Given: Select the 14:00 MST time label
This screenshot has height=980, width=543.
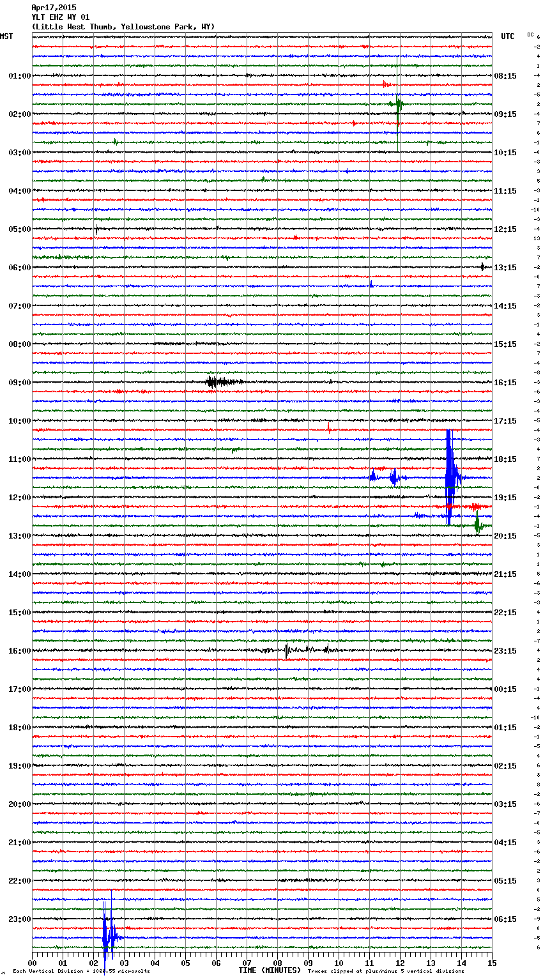Looking at the screenshot, I should [x=20, y=574].
